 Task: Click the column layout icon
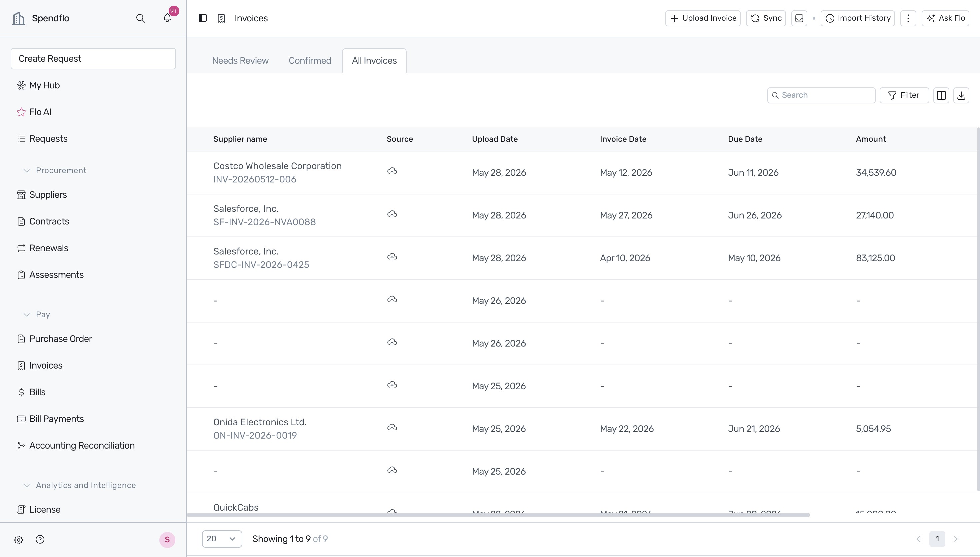(941, 95)
